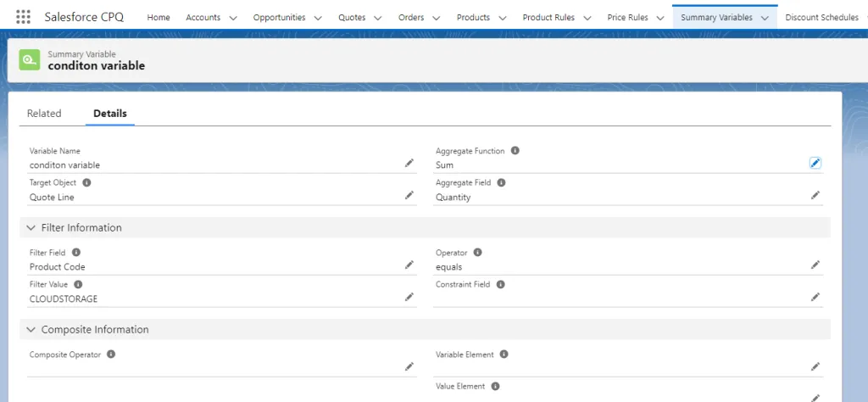Click the CLOUDSTORAGE filter value text
The image size is (868, 402).
pyautogui.click(x=63, y=299)
